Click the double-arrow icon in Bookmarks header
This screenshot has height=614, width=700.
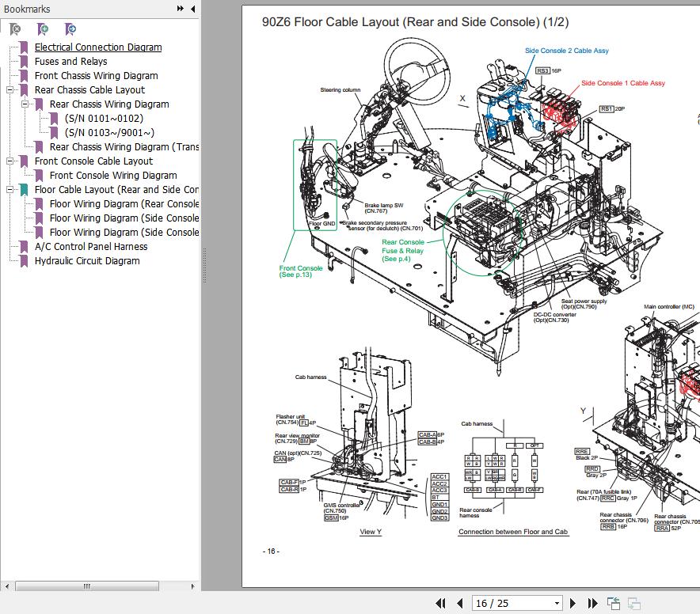point(181,9)
